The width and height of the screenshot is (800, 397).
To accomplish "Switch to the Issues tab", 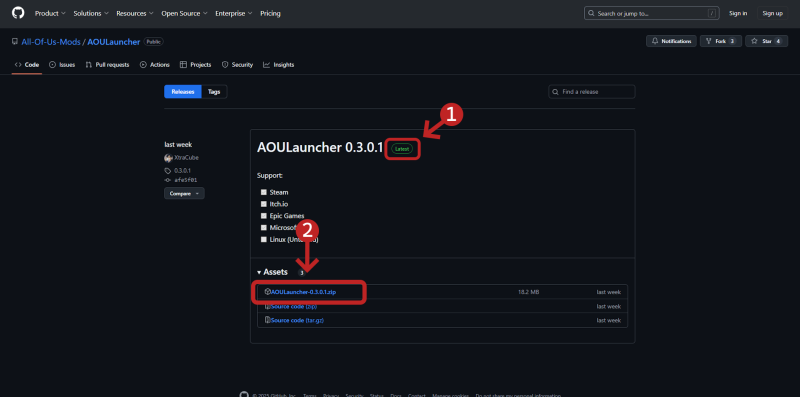I will (62, 65).
